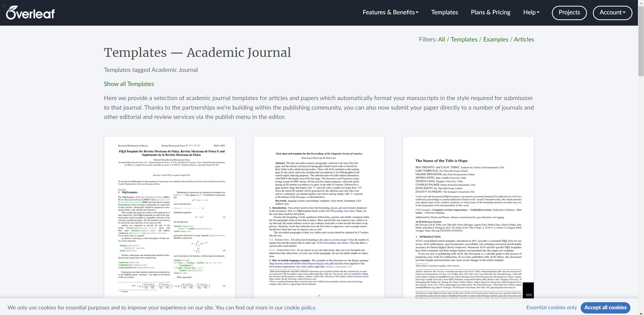644x315 pixels.
Task: Click the Overleaf logo
Action: [30, 13]
